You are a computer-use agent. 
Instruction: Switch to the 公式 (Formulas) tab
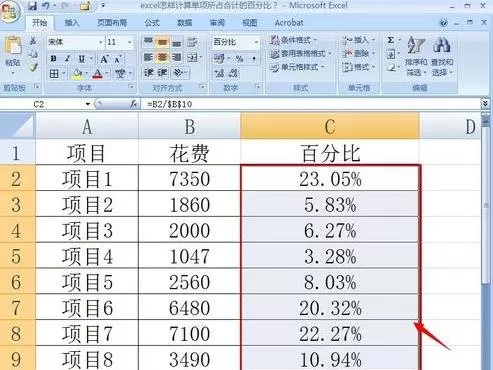tap(152, 23)
